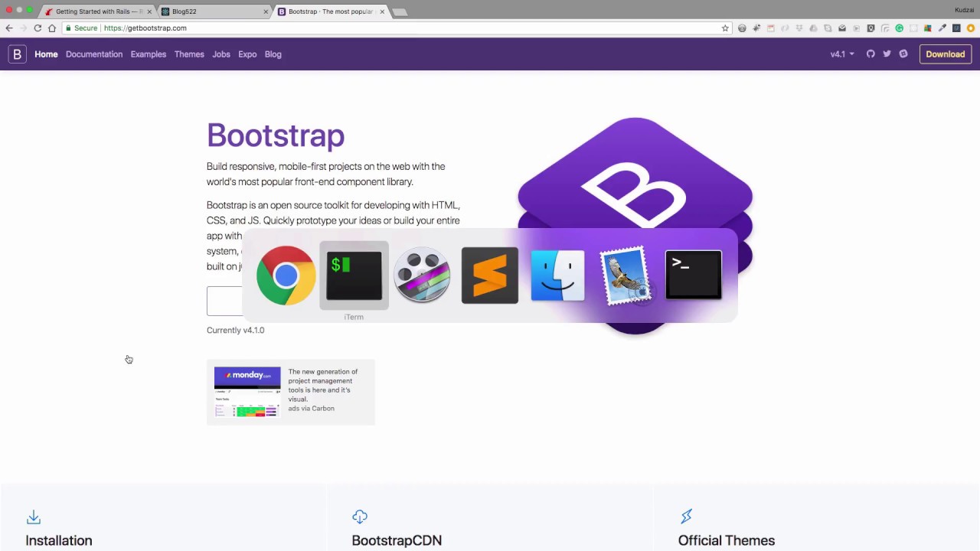Open the Home nav item
The width and height of the screenshot is (980, 551).
coord(46,54)
